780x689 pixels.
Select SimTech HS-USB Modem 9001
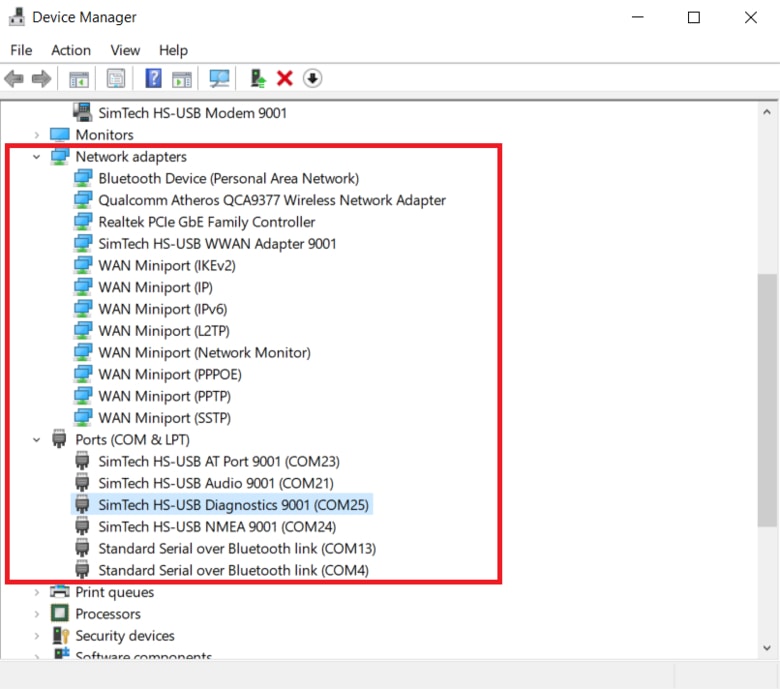[193, 113]
